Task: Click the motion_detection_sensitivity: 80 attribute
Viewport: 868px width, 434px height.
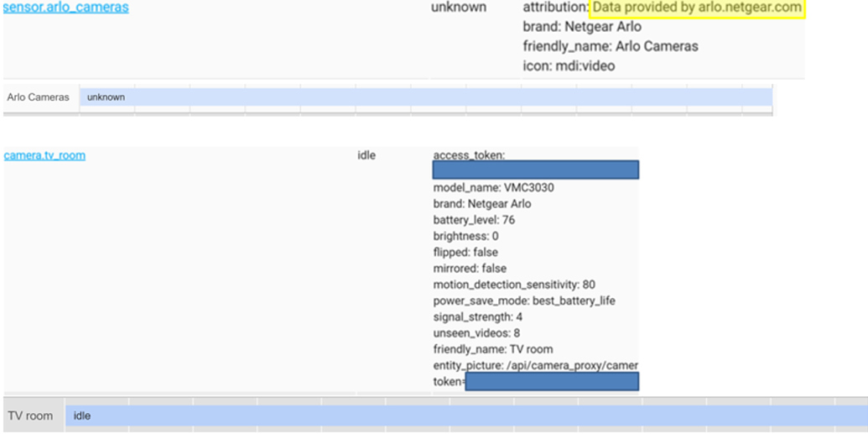Action: pyautogui.click(x=514, y=285)
